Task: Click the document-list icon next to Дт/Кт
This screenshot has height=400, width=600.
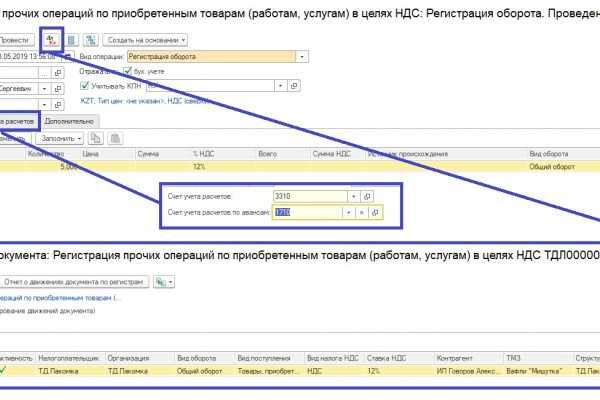Action: tap(72, 40)
